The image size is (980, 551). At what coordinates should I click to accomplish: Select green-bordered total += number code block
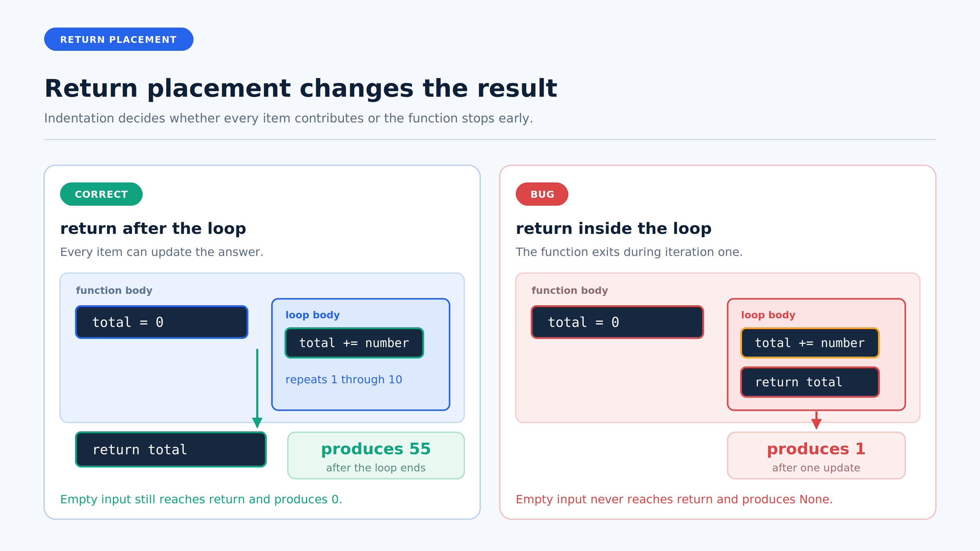point(354,343)
